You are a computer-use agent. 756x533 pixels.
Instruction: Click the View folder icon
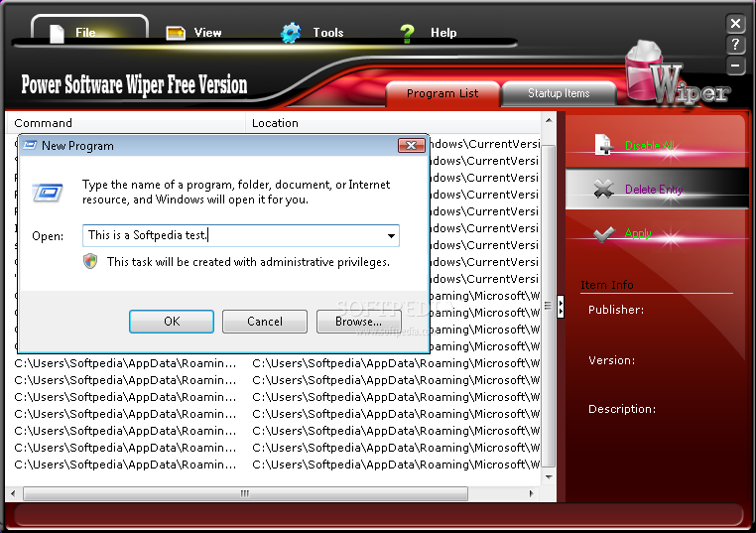coord(176,33)
